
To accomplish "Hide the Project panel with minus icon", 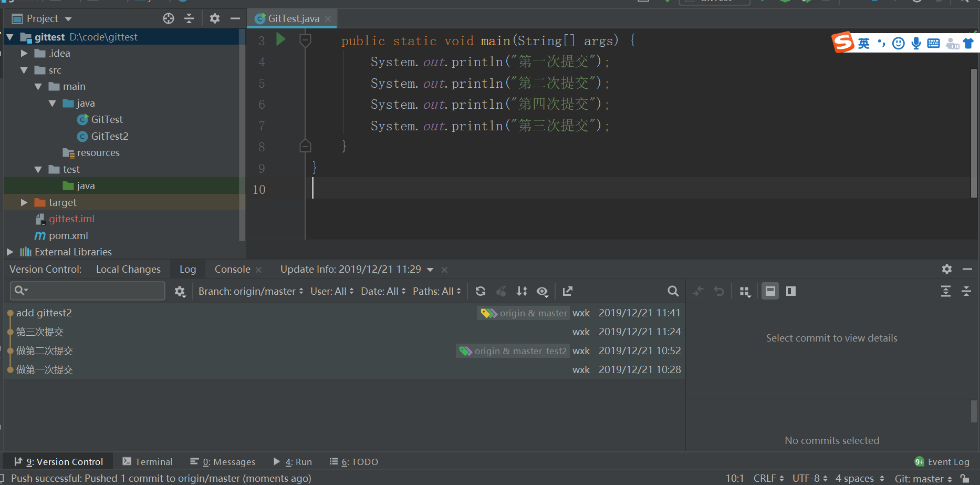I will tap(235, 18).
